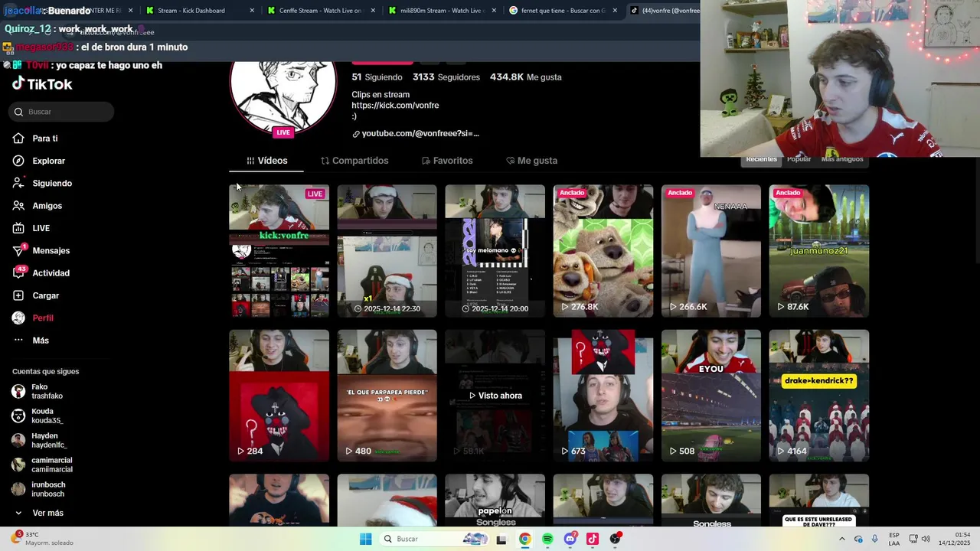Viewport: 980px width, 551px height.
Task: Open the Amigos section
Action: coord(38,206)
